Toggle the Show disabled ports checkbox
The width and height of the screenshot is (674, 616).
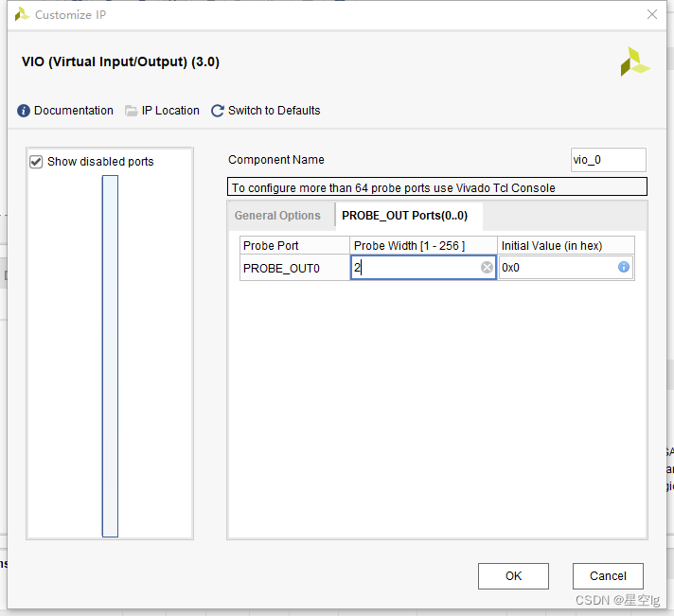tap(36, 162)
